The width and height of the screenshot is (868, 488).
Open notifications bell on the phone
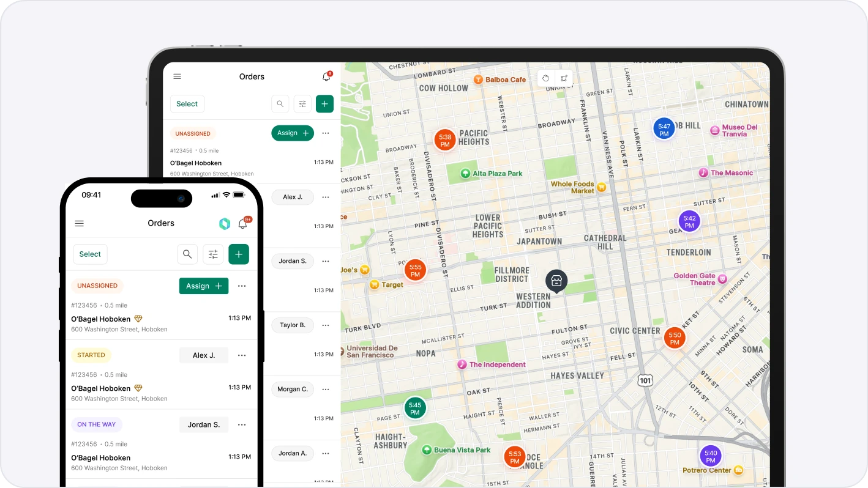pos(243,223)
